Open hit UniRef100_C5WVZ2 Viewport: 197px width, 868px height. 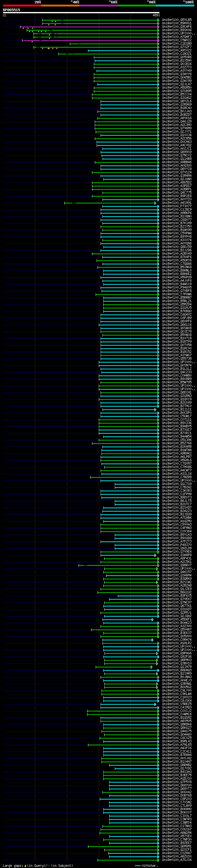(177, 40)
